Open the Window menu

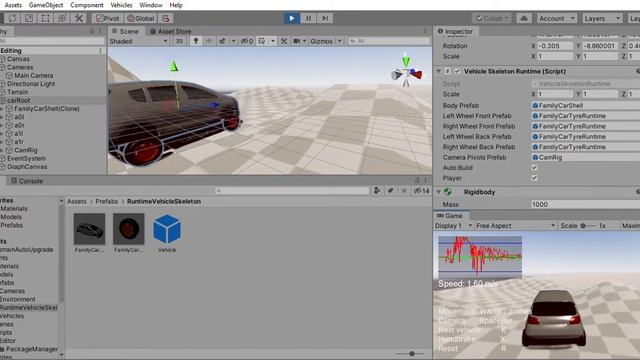pos(151,5)
